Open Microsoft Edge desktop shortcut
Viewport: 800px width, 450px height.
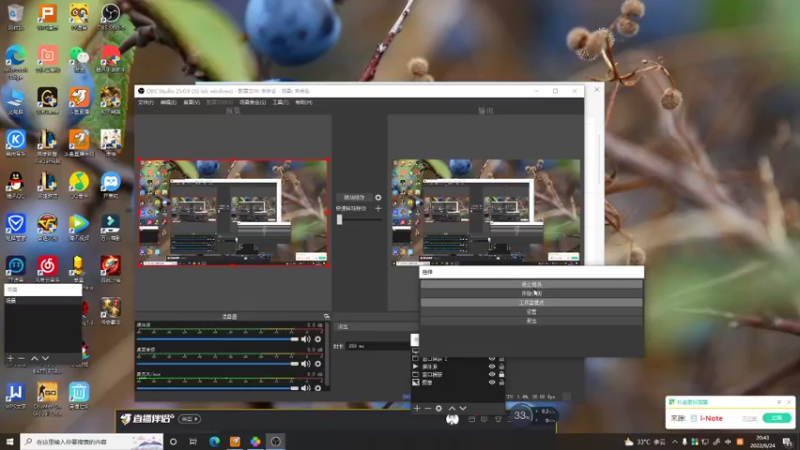click(x=16, y=62)
